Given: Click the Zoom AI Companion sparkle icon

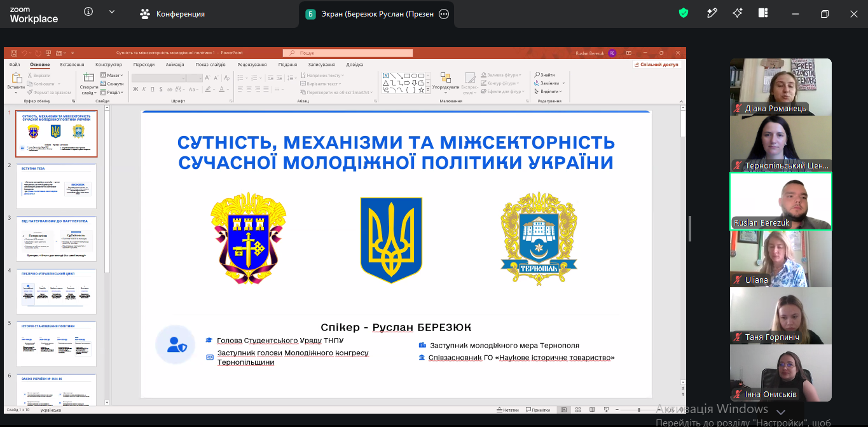Looking at the screenshot, I should (x=738, y=13).
